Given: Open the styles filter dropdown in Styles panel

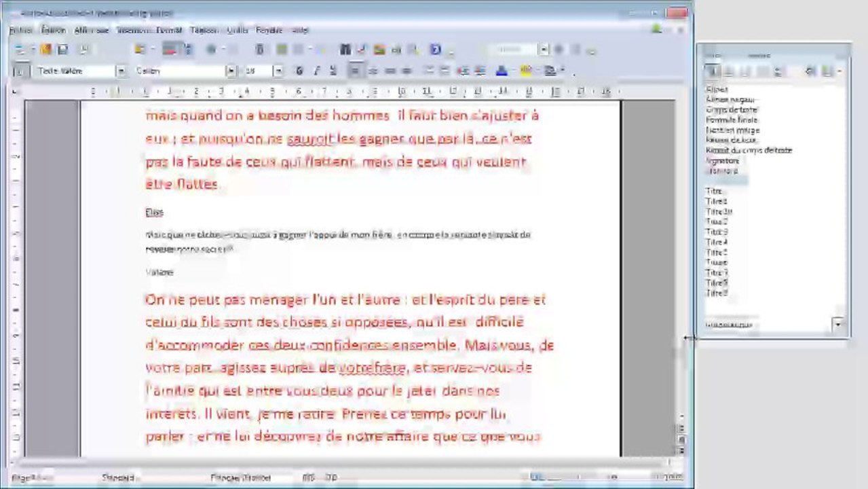Looking at the screenshot, I should click(839, 325).
